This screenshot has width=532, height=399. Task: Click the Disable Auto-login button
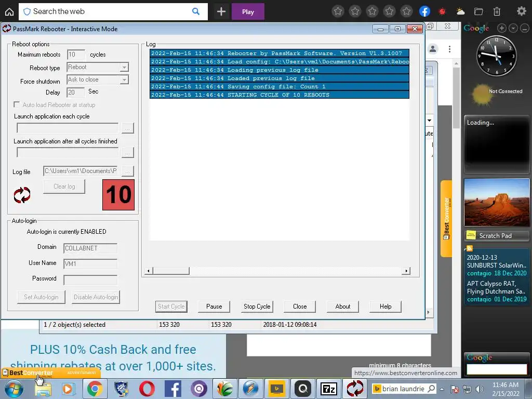pos(96,297)
